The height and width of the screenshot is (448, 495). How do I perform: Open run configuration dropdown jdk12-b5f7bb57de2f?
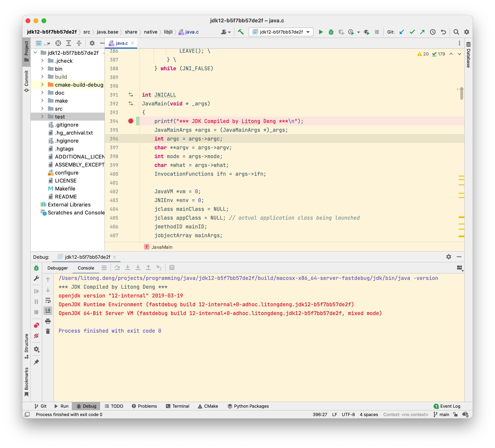coord(281,32)
